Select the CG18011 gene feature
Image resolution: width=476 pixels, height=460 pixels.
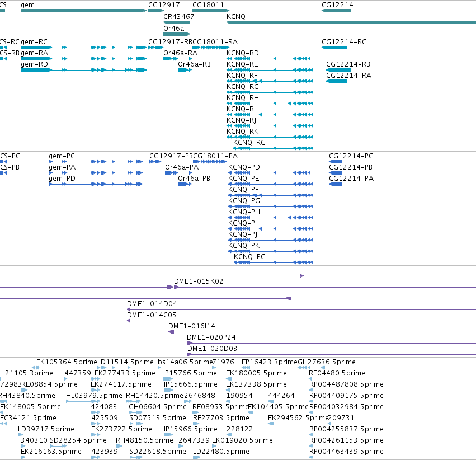click(211, 11)
